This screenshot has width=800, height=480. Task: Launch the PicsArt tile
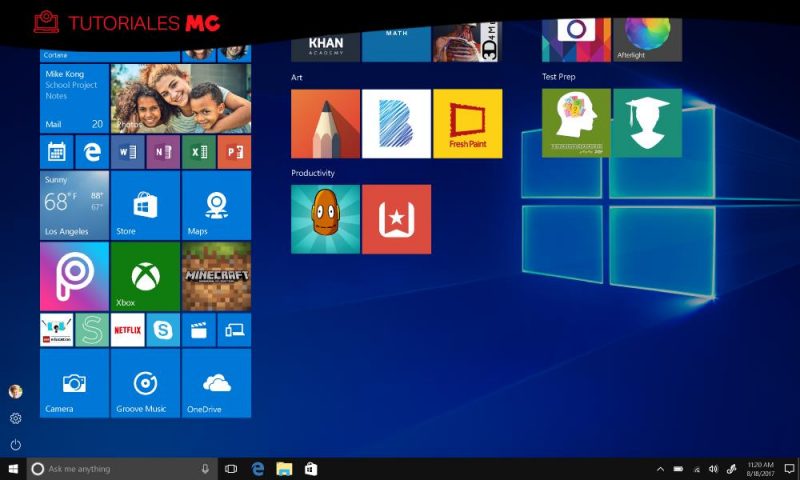(74, 276)
